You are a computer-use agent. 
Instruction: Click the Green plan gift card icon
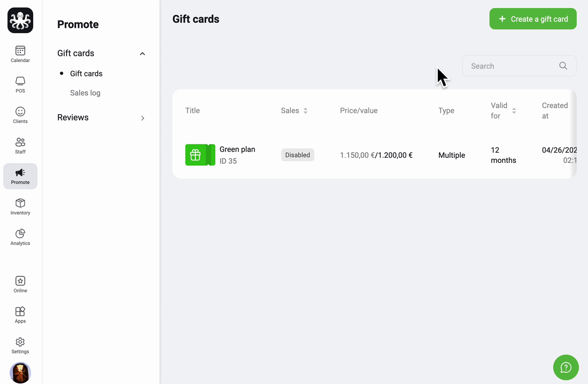coord(200,155)
